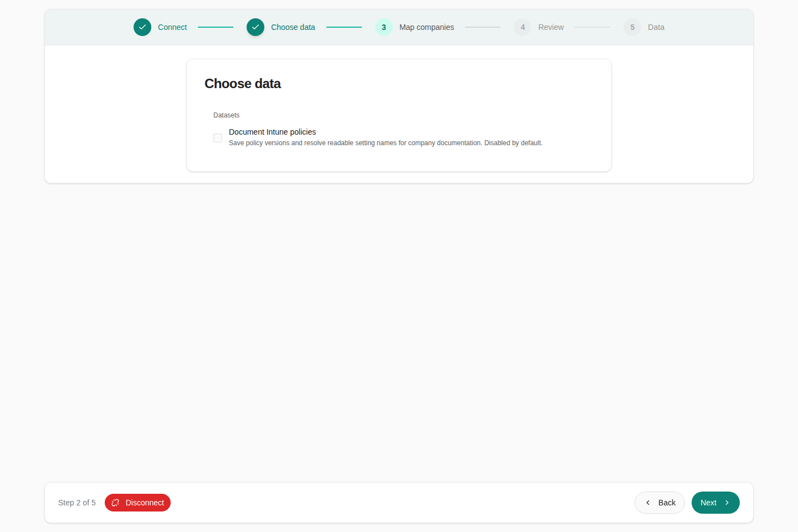
Task: Click the Datasets section label
Action: coord(226,115)
